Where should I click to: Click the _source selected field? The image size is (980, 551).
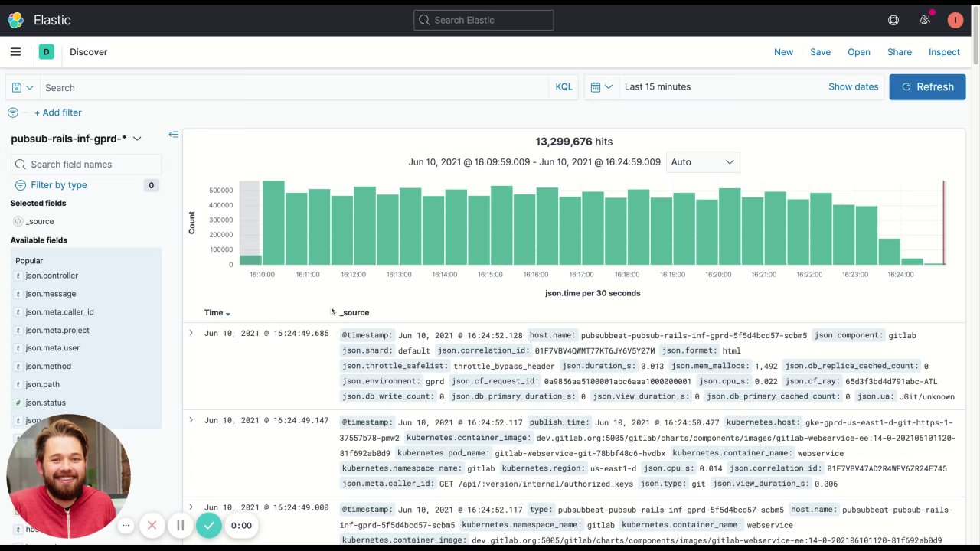pos(40,221)
